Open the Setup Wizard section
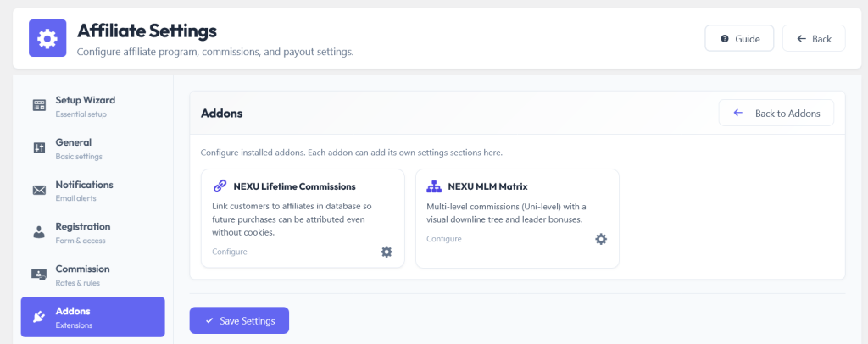The width and height of the screenshot is (868, 344). [92, 106]
